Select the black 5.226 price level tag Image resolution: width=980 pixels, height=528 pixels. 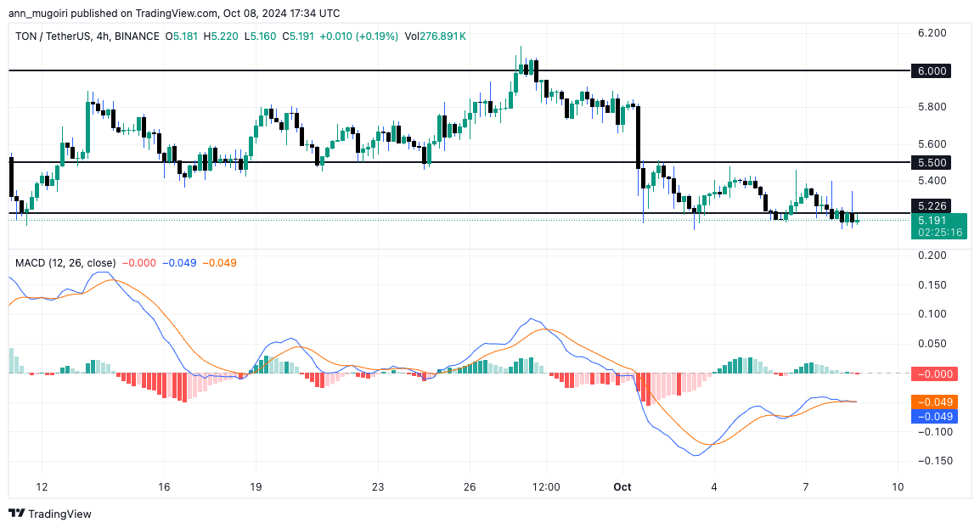pyautogui.click(x=931, y=205)
